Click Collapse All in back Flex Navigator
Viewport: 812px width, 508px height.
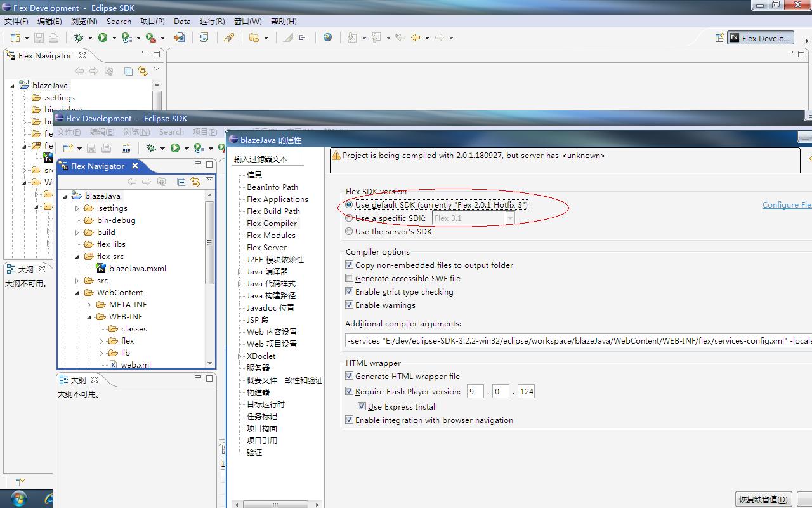[128, 71]
